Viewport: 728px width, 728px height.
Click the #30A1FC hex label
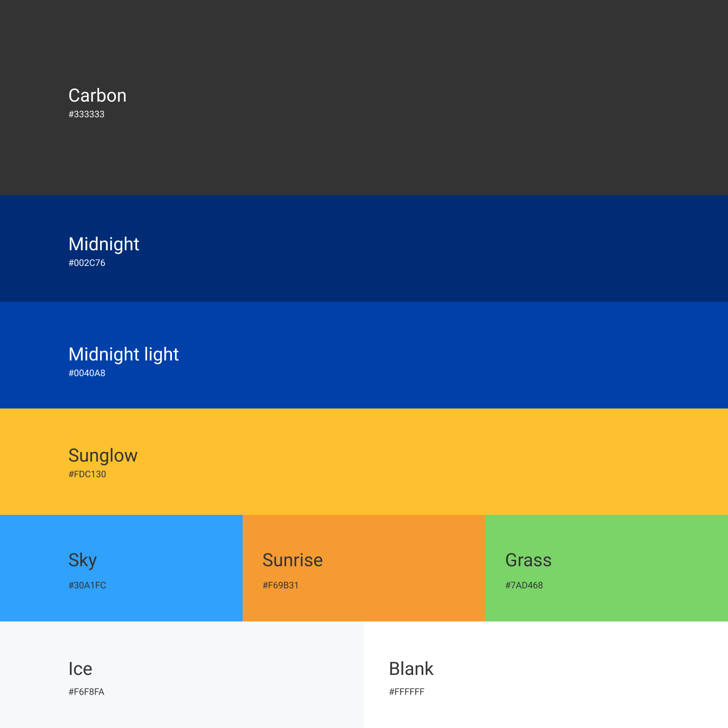pos(87,585)
